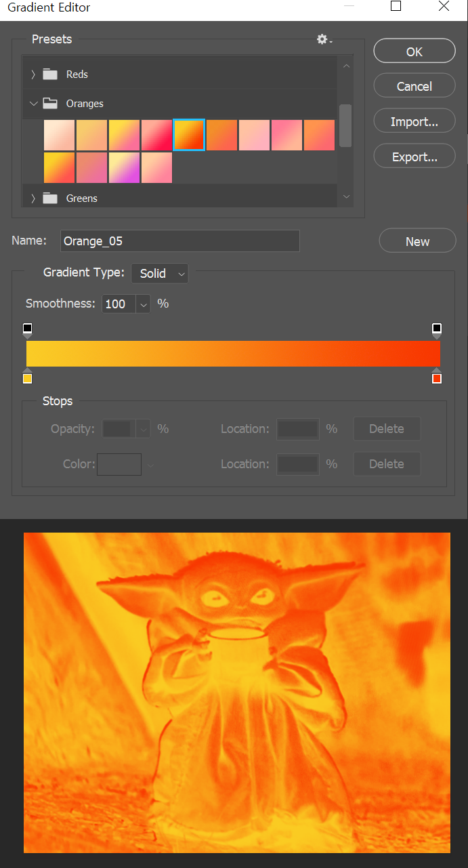The image size is (468, 868).
Task: Click the presets list scroll-down arrow
Action: click(x=346, y=197)
